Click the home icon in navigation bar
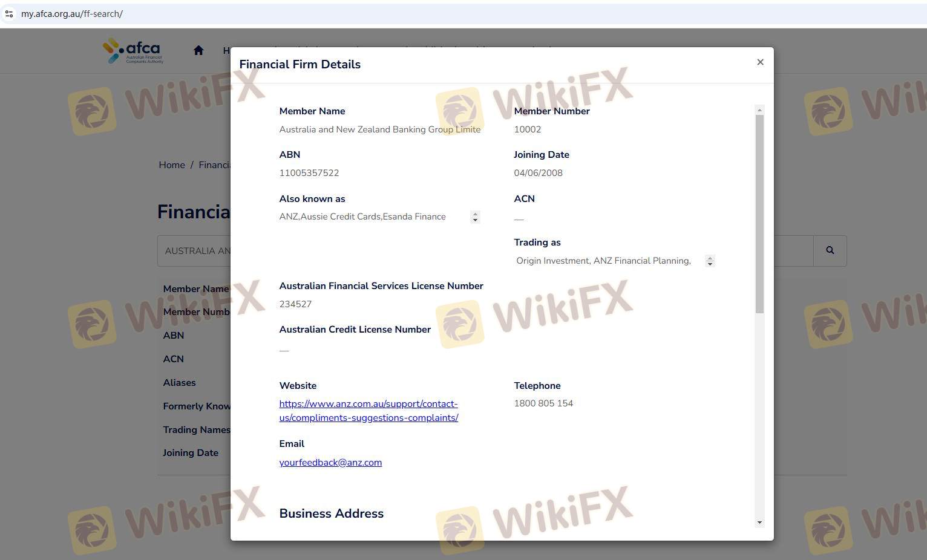 click(198, 51)
